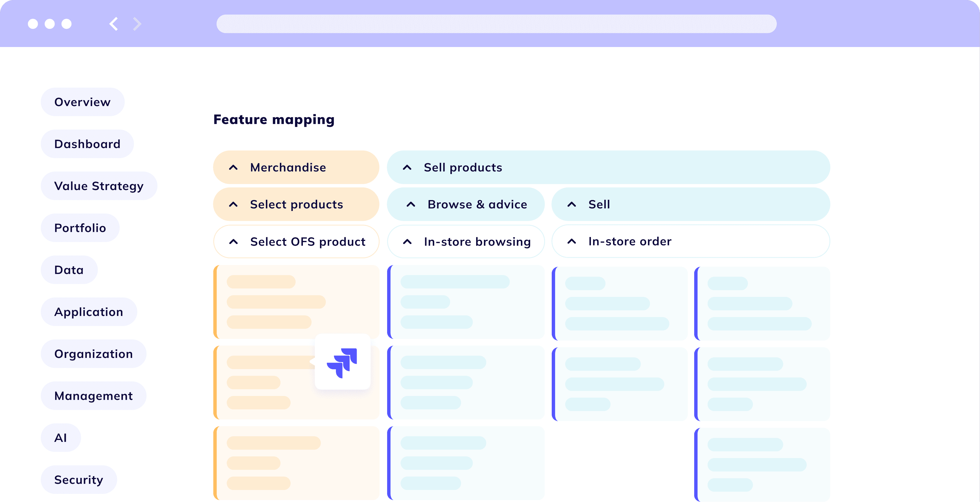Open the AI sidebar item

tap(60, 438)
